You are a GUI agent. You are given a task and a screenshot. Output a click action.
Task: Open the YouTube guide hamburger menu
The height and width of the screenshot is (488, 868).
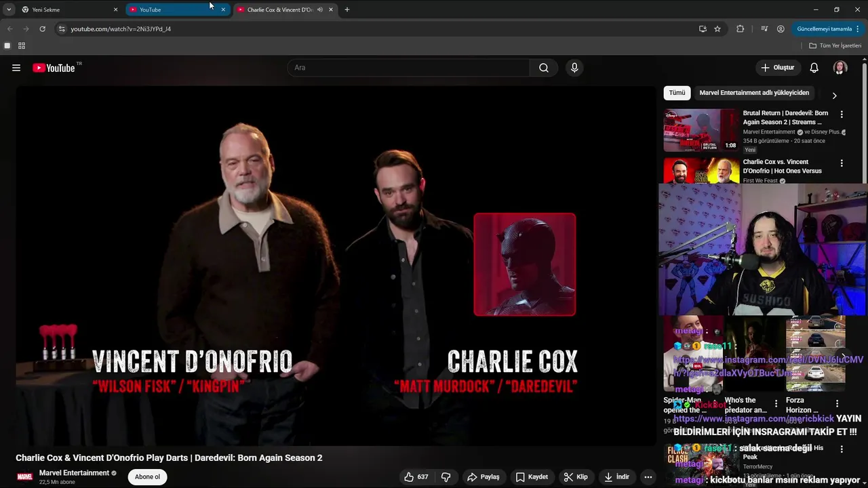16,68
